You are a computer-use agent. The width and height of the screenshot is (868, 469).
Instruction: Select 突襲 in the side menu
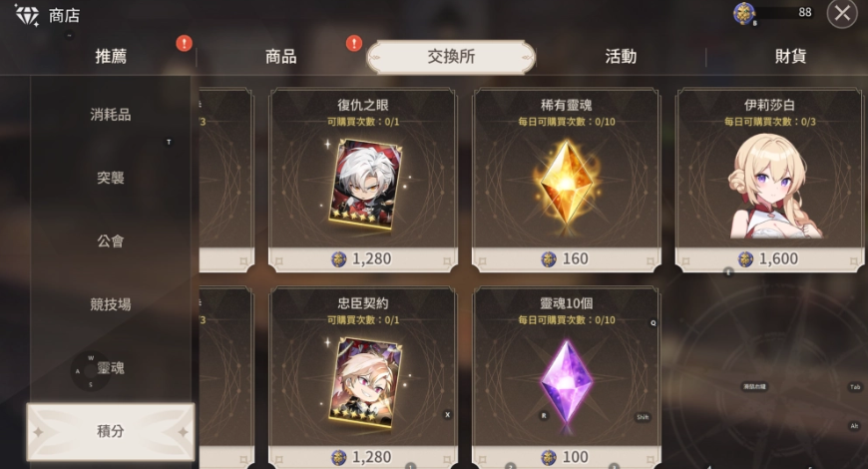tap(111, 178)
